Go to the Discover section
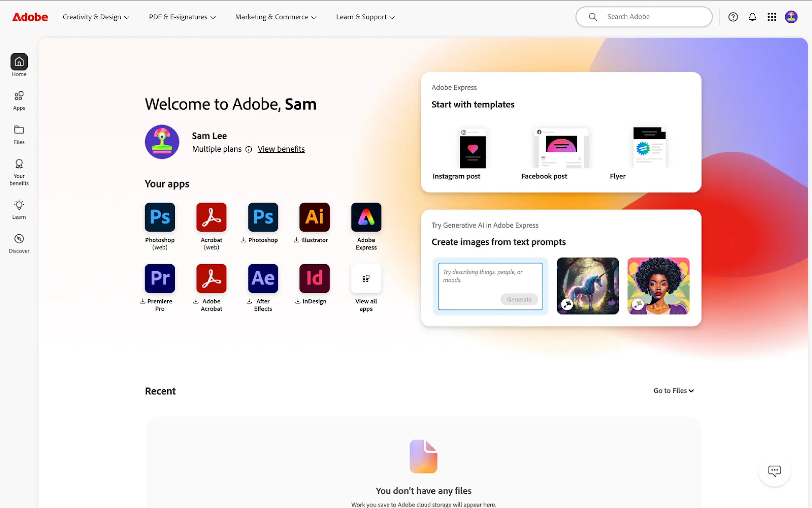Viewport: 812px width, 508px height. (x=19, y=243)
